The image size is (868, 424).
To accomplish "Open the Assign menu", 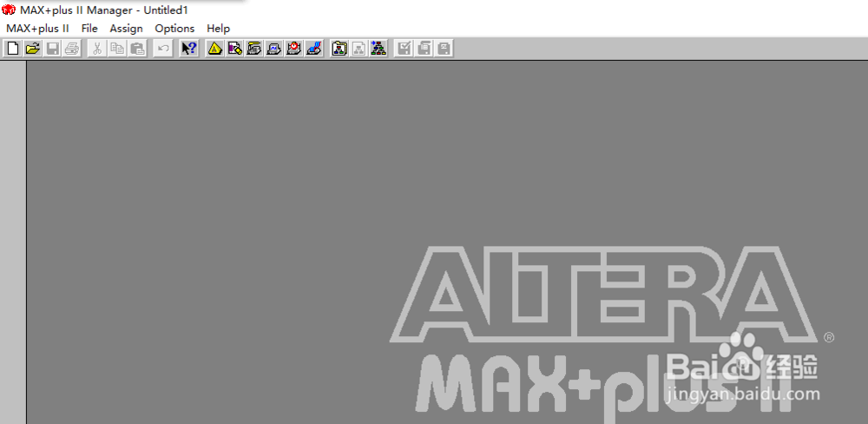I will click(x=126, y=29).
